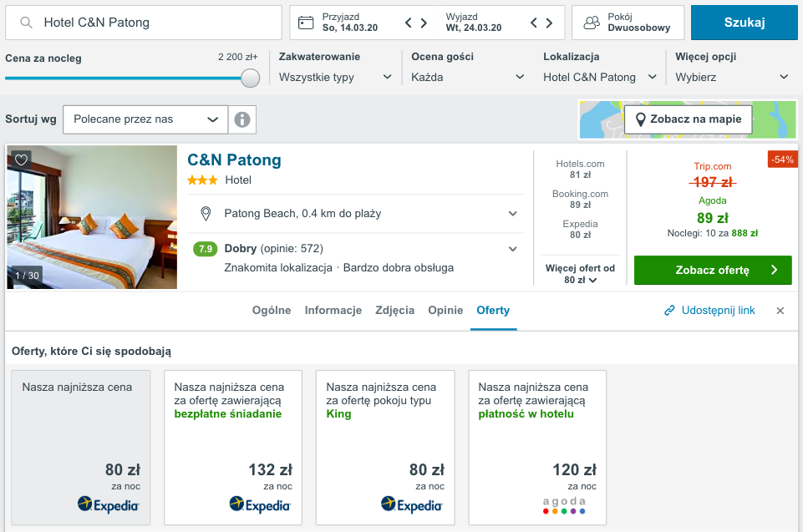Open the C&N Patong hotel title
Image resolution: width=803 pixels, height=532 pixels.
[234, 160]
